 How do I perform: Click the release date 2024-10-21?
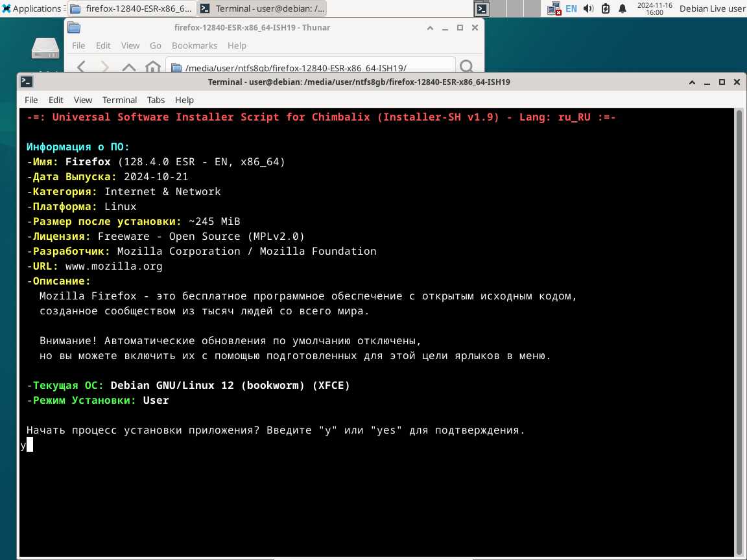tap(156, 177)
